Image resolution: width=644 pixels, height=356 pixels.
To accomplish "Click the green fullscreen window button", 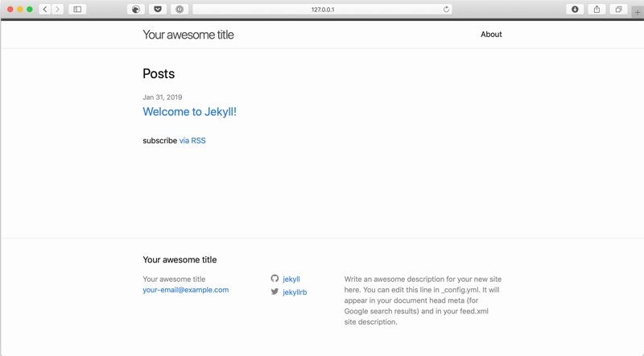I will 30,9.
